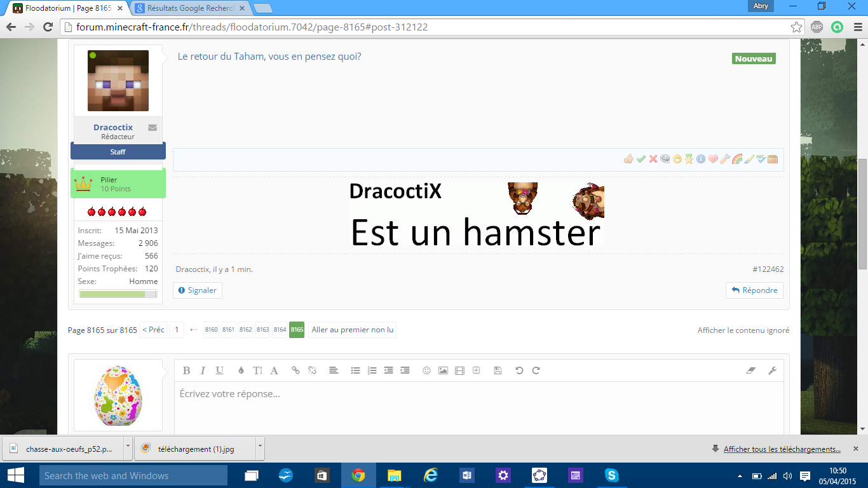Toggle bold formatting in the reply editor
This screenshot has width=868, height=488.
(x=186, y=370)
